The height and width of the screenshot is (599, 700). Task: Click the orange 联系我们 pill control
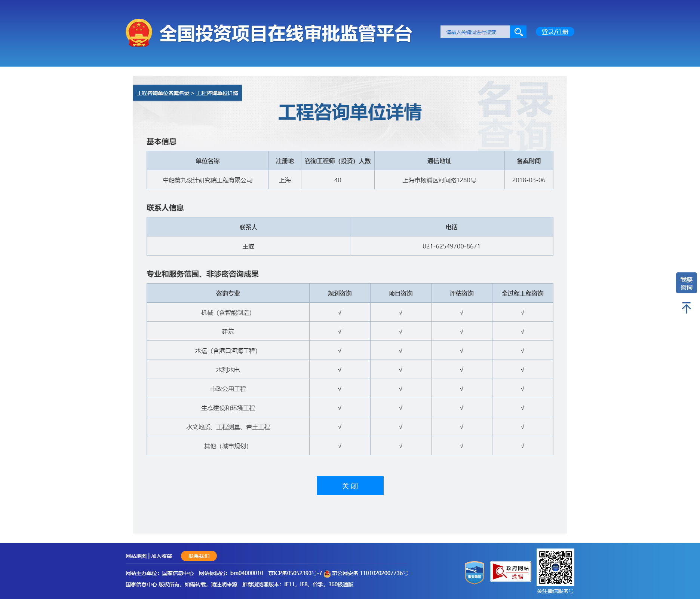coord(199,556)
